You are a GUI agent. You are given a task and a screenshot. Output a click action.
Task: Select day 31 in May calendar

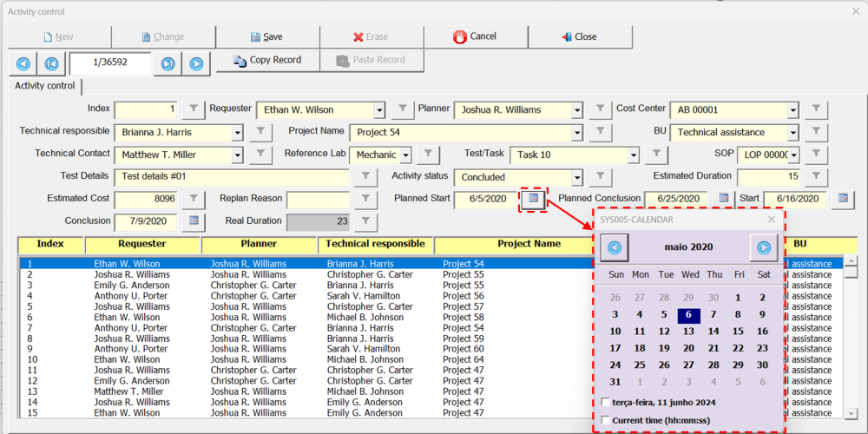tap(615, 381)
